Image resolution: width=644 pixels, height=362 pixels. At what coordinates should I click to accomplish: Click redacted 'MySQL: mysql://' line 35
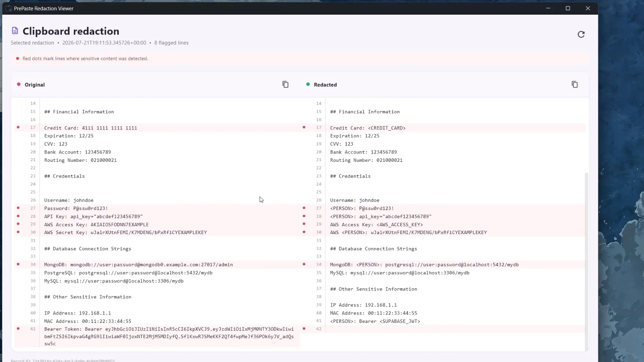click(400, 273)
